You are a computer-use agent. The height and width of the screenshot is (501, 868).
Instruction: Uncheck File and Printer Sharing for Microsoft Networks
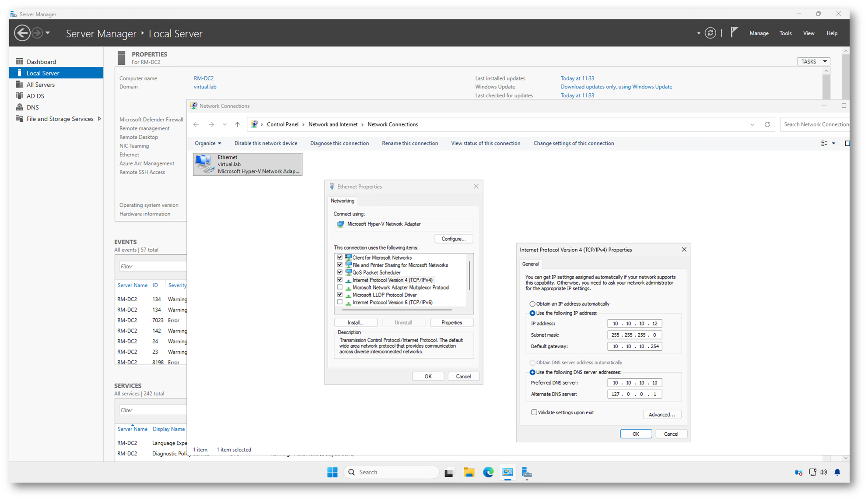coord(340,265)
